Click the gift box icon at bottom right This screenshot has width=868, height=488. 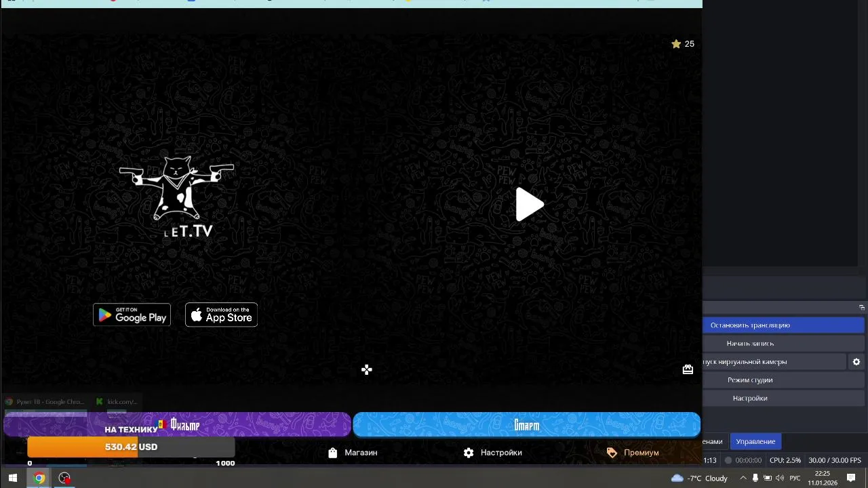[688, 369]
